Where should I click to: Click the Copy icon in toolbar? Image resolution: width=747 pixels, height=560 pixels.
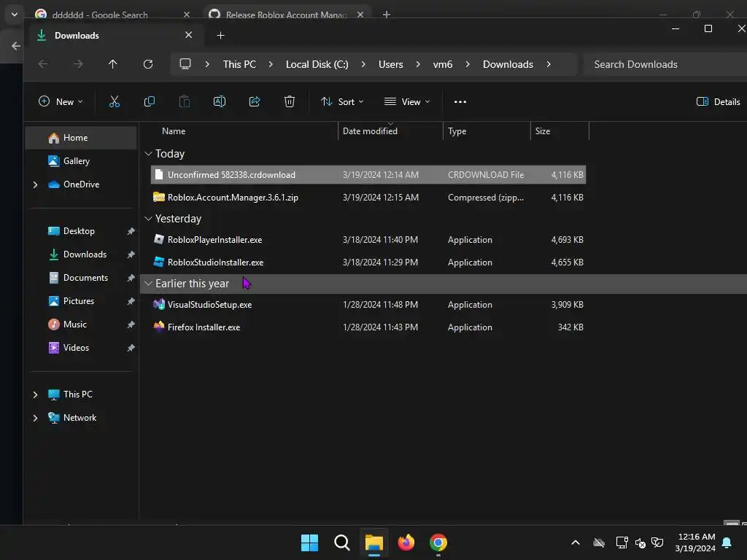click(x=149, y=101)
